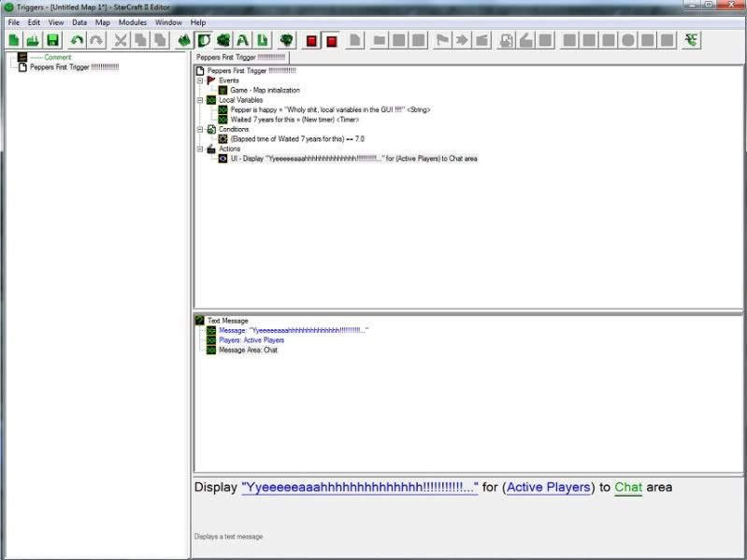
Task: Select the Comment item in the left list
Action: click(50, 57)
